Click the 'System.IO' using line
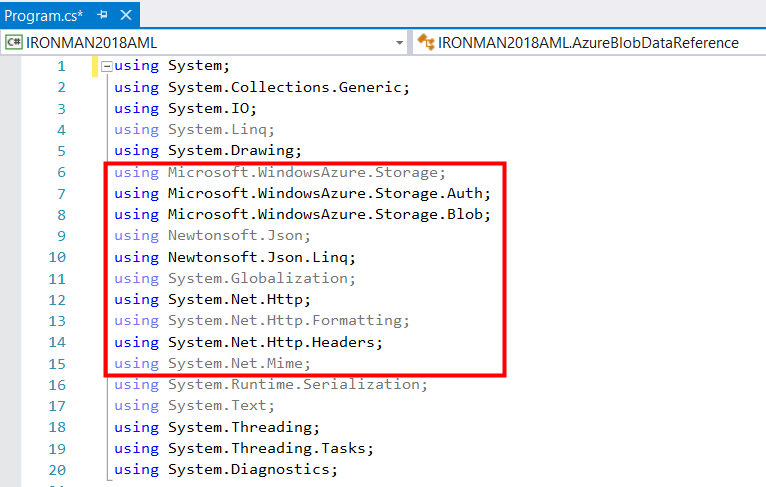This screenshot has height=487, width=766. (185, 108)
